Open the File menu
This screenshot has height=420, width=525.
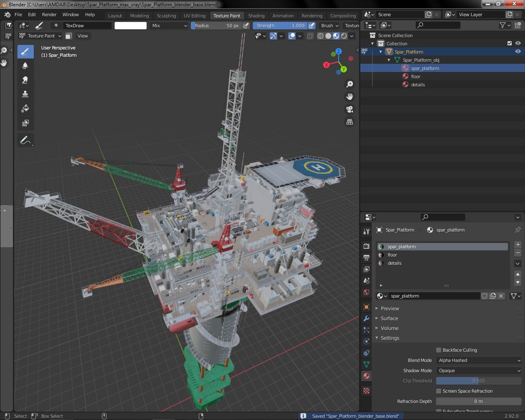pyautogui.click(x=18, y=14)
